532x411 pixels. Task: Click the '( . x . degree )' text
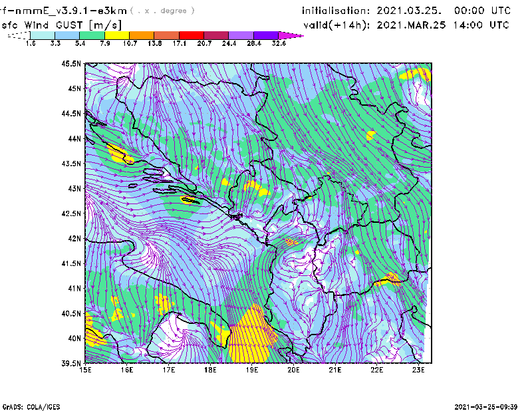162,11
